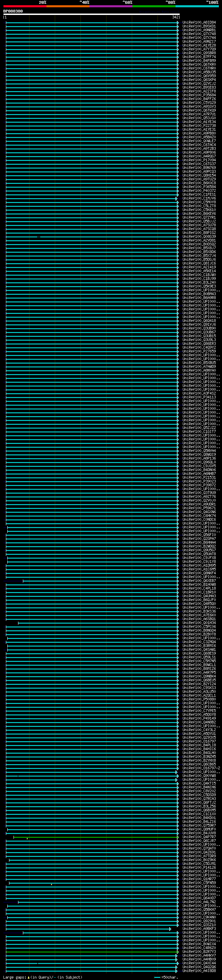Screen dimensions: 222x980
Task: Select the UniRef100_Q6XEB7 label
Action: coord(199,581)
